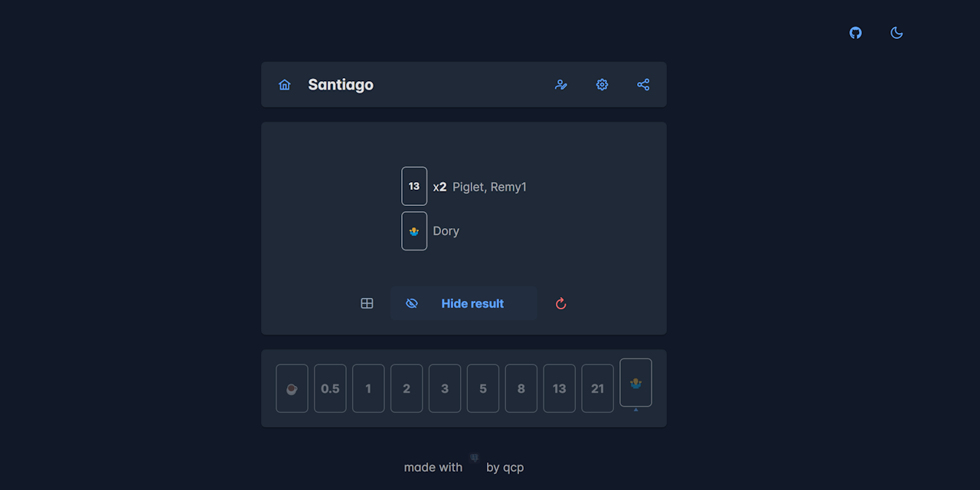Switch to the table view icon
Viewport: 980px width, 490px height.
click(367, 304)
